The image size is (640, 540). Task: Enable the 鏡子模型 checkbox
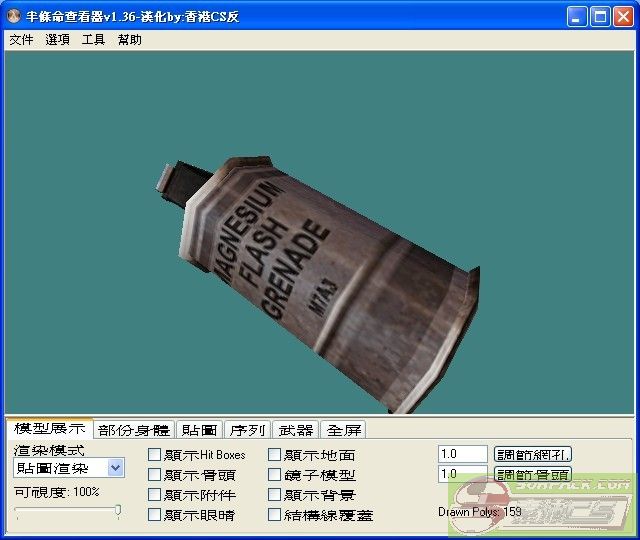(275, 475)
